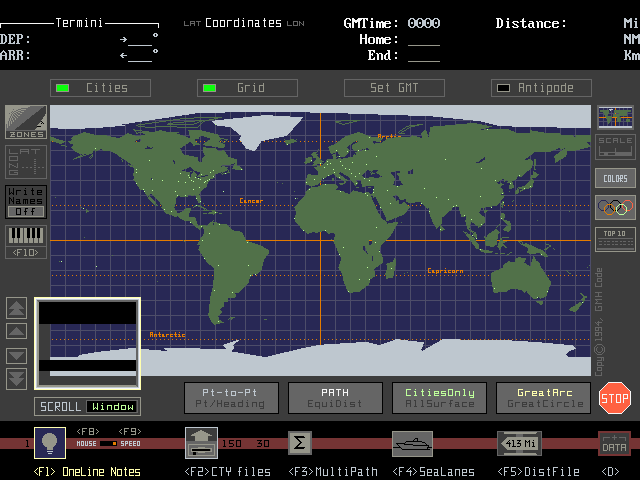Toggle Write Names Off switch

tap(26, 201)
